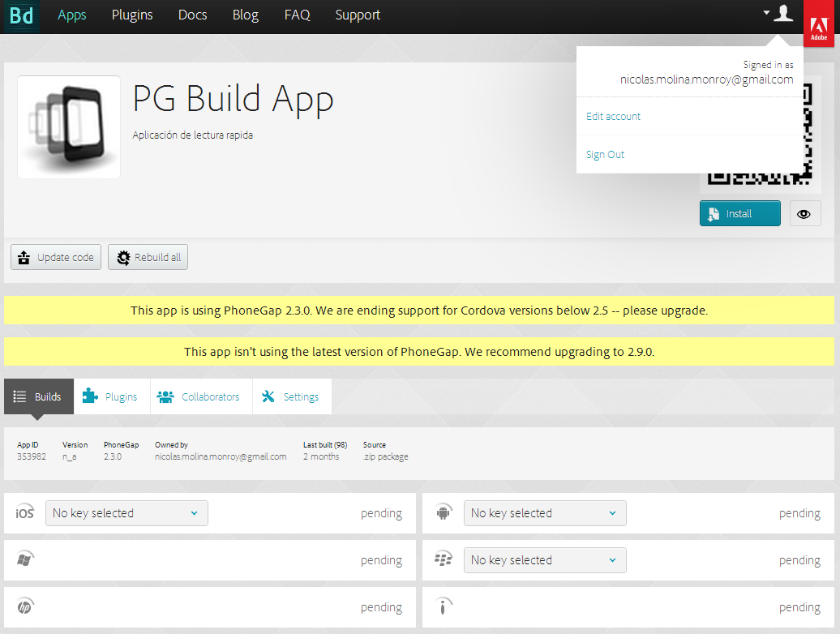Screen dimensions: 840x634
Task: Click the upgrade to 2.9.0 recommendation banner
Action: pos(419,352)
